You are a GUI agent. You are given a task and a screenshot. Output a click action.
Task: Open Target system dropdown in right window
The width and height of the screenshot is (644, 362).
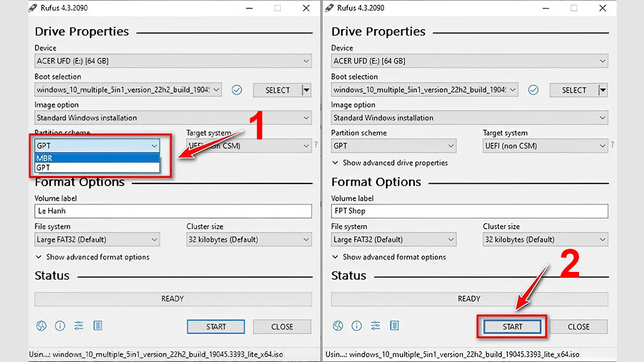545,146
